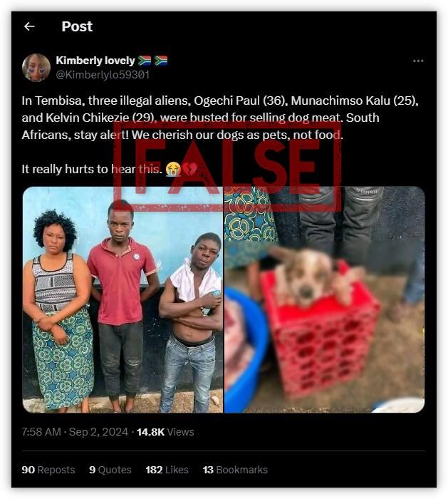Click the red FALSE stamp overlay
The width and height of the screenshot is (448, 499).
228,167
